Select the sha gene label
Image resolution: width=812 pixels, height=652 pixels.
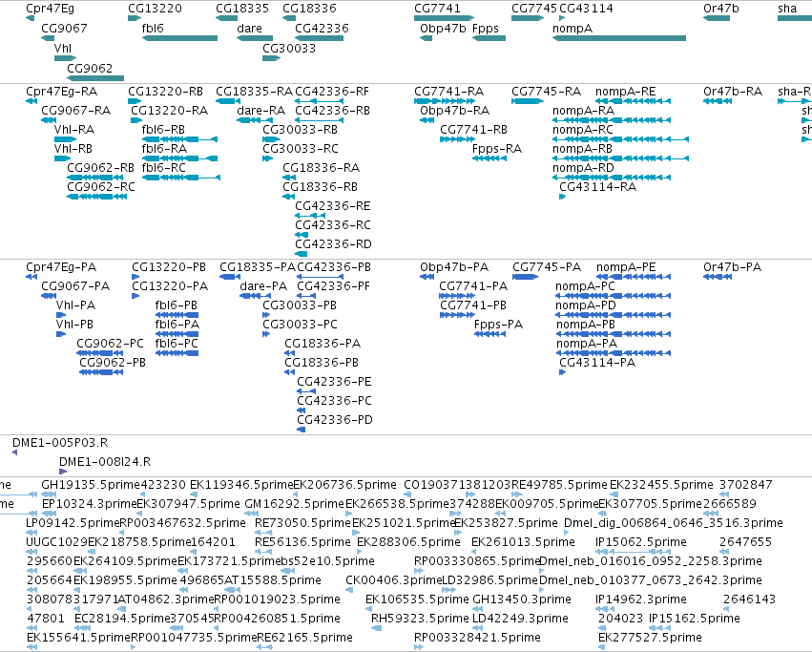click(787, 9)
